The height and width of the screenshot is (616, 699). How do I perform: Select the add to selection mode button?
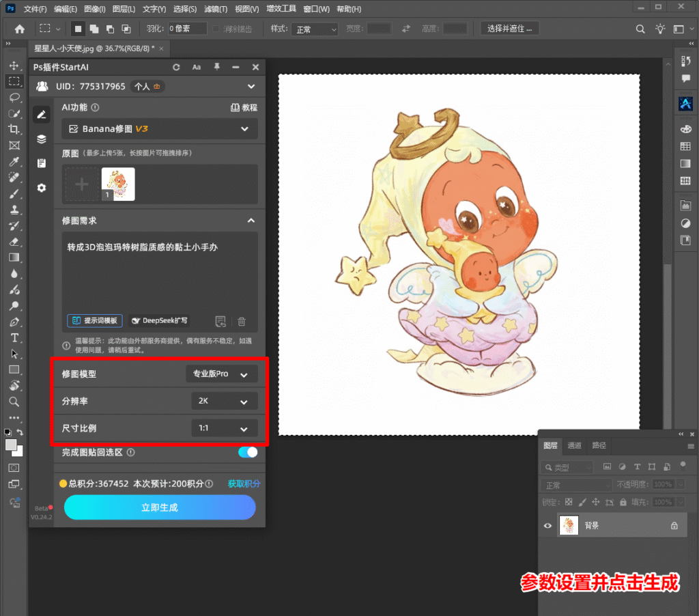click(94, 29)
